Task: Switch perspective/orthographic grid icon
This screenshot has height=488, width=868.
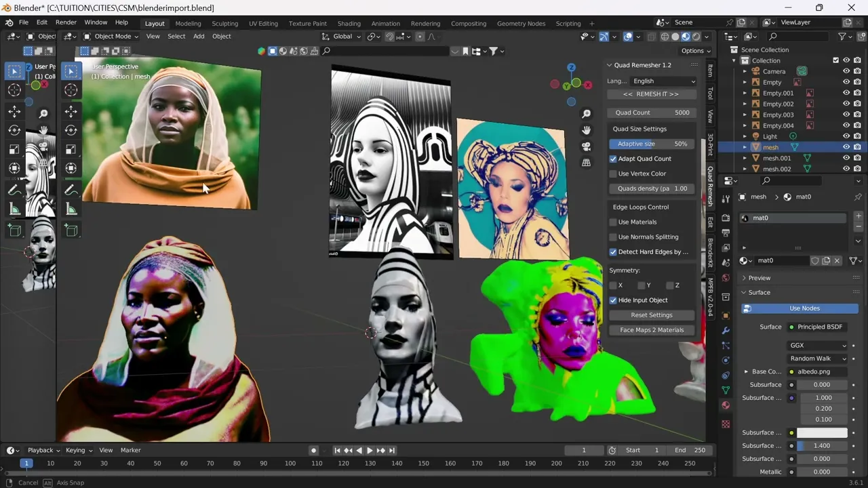Action: (x=586, y=163)
